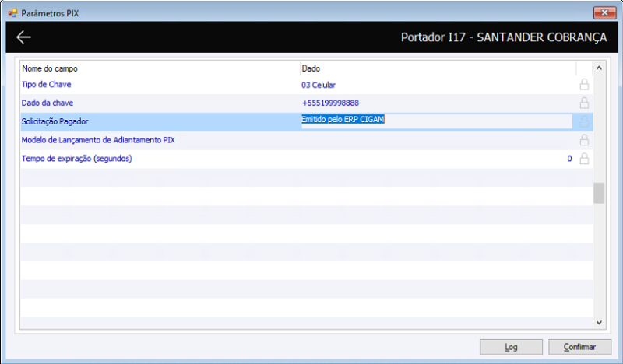Click Portador I17 - SANTANDER COBRANÇA title
Image resolution: width=623 pixels, height=364 pixels.
[504, 37]
